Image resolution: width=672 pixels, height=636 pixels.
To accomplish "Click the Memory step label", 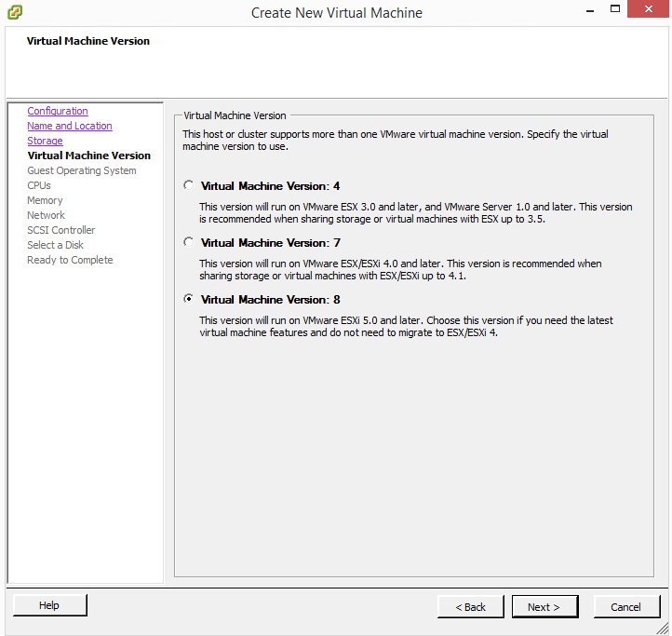I will coord(45,200).
